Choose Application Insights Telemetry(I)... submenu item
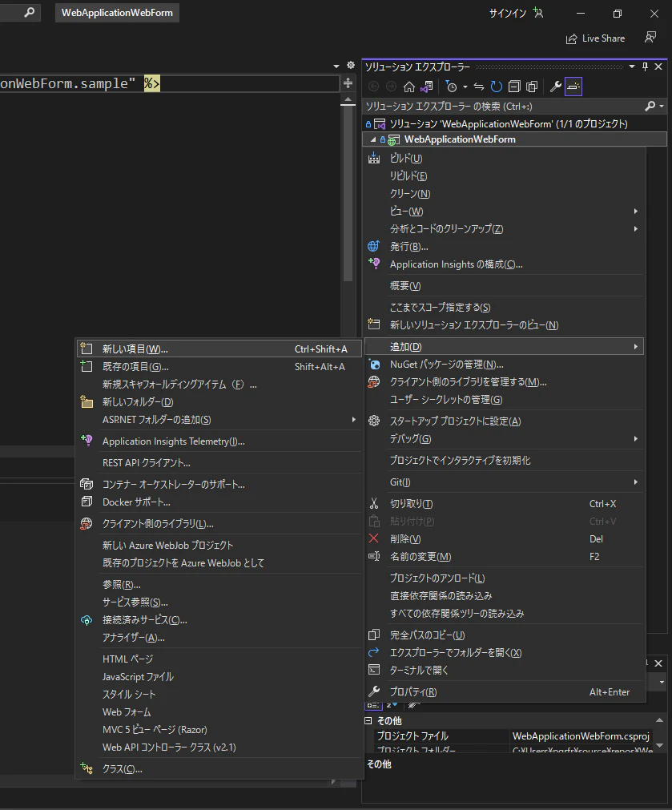Screen dimensions: 672x810 click(x=219, y=441)
